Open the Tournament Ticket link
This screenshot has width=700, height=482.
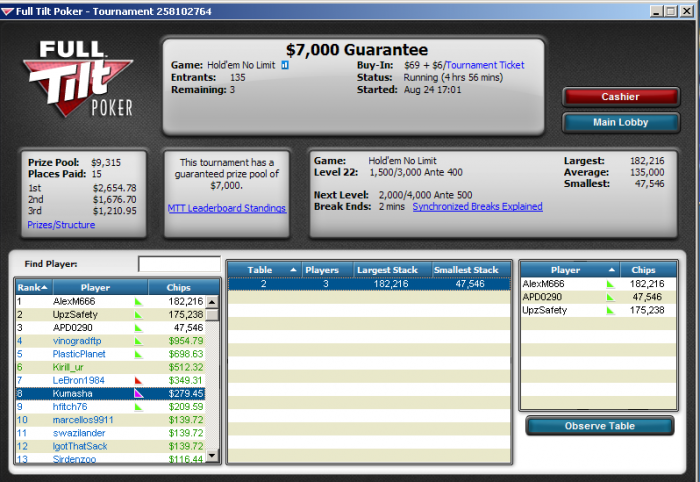[x=485, y=65]
